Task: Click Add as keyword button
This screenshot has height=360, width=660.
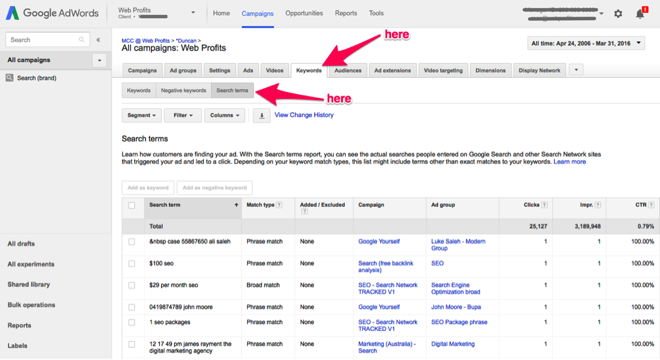Action: tap(148, 188)
